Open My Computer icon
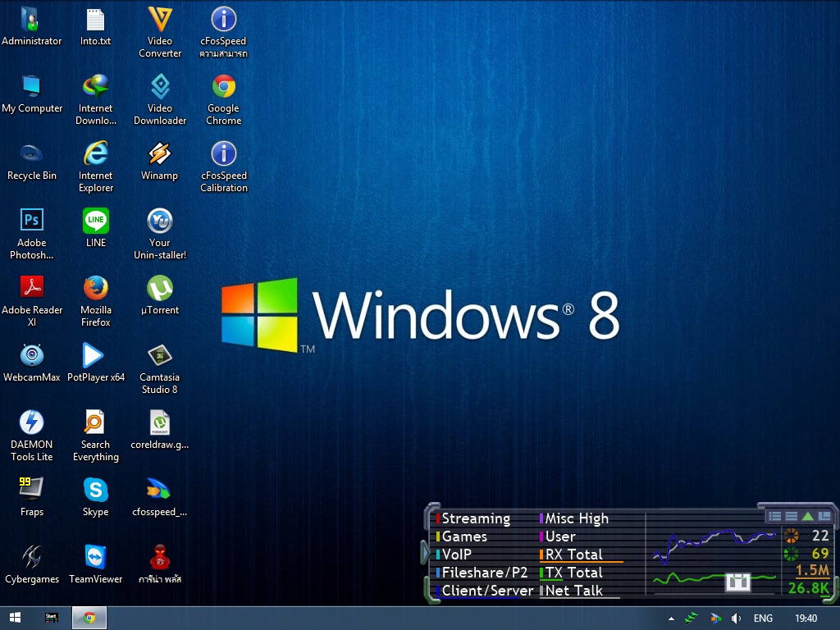Viewport: 840px width, 630px height. [x=32, y=94]
